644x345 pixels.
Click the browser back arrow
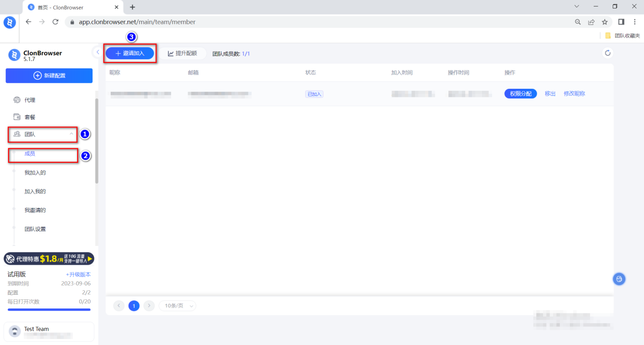[28, 22]
